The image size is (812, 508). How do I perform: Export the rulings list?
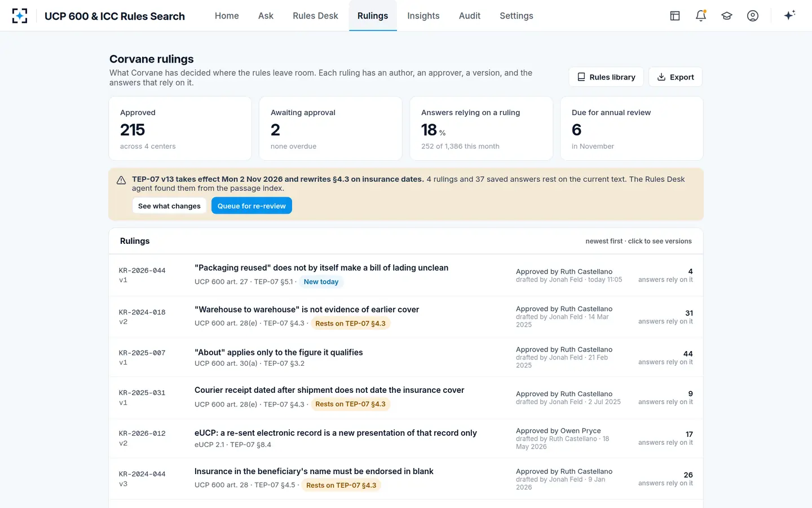676,77
